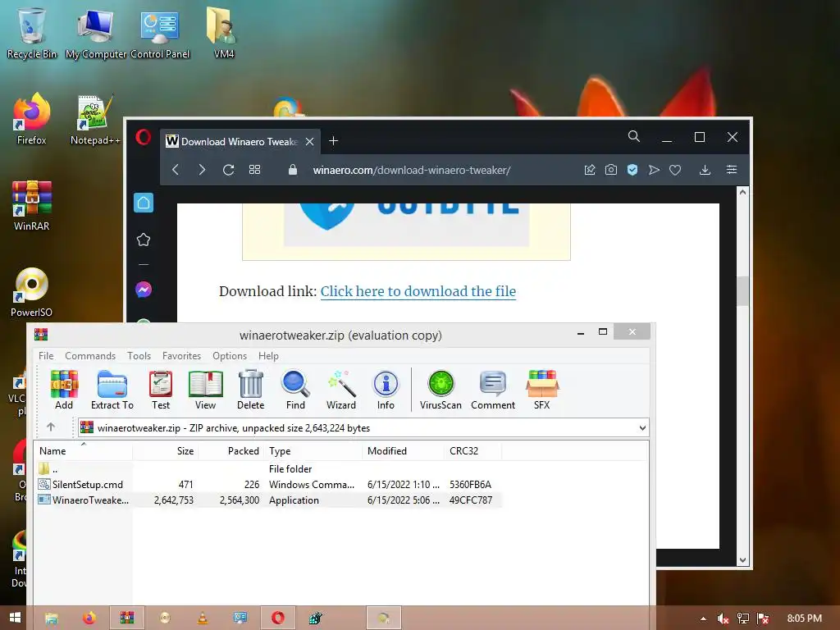Open WinRAR Commands menu
The width and height of the screenshot is (840, 630).
point(90,356)
